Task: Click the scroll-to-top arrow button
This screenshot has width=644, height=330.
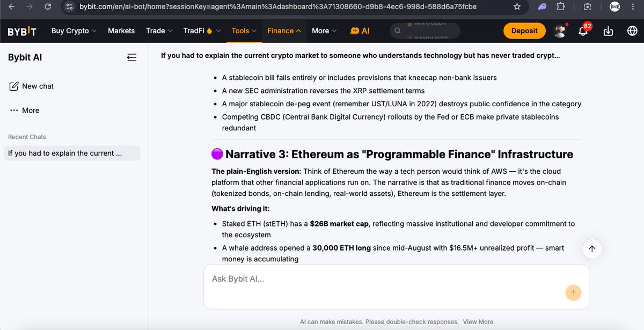Action: click(592, 248)
